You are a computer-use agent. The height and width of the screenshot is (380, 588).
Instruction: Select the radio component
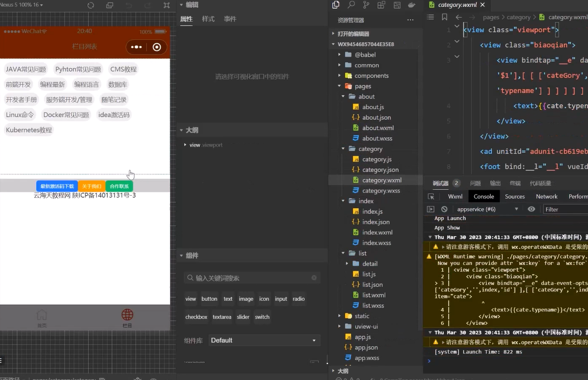[298, 299]
